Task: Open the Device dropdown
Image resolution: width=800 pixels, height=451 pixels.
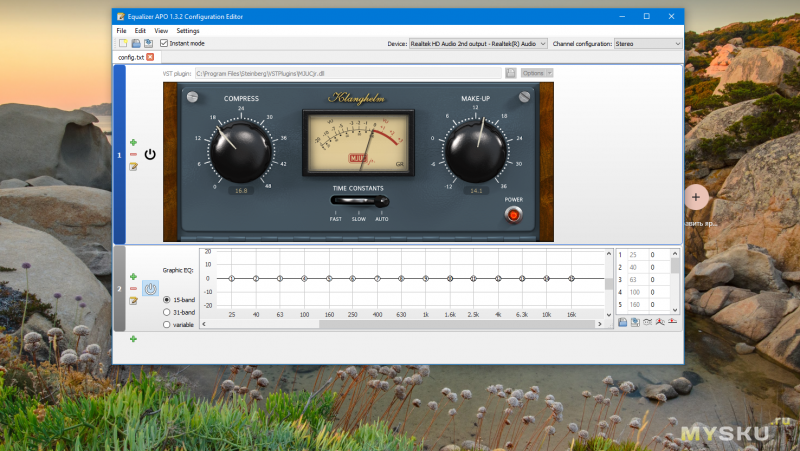Action: 478,44
